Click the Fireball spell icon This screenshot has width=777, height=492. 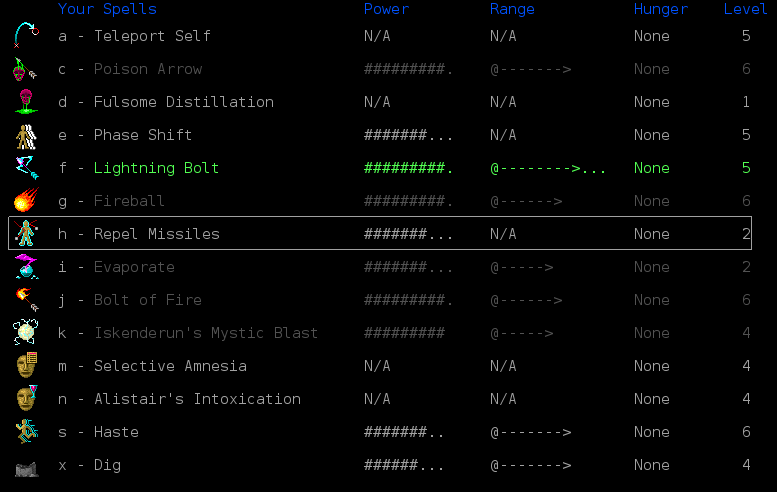[x=26, y=201]
